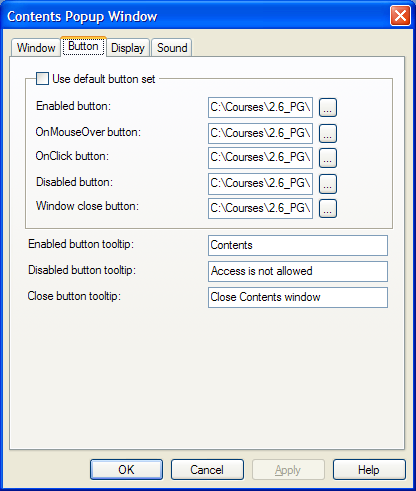This screenshot has width=416, height=491.
Task: Click the Enabled button path field
Action: click(260, 107)
